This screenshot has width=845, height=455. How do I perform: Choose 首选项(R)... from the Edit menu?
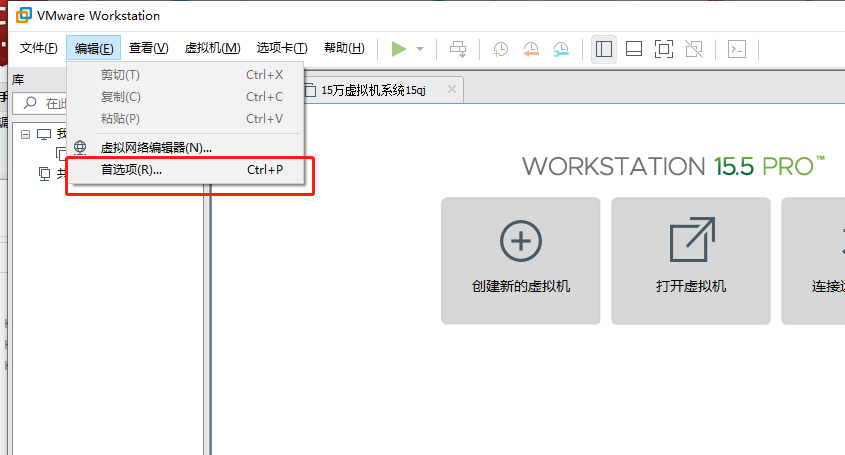pyautogui.click(x=186, y=170)
